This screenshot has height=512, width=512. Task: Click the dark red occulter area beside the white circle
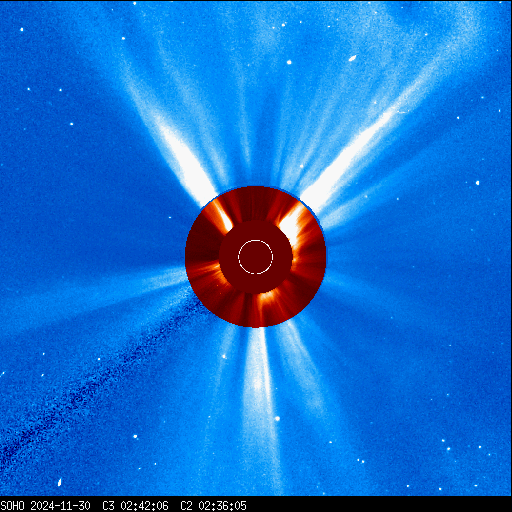(230, 257)
